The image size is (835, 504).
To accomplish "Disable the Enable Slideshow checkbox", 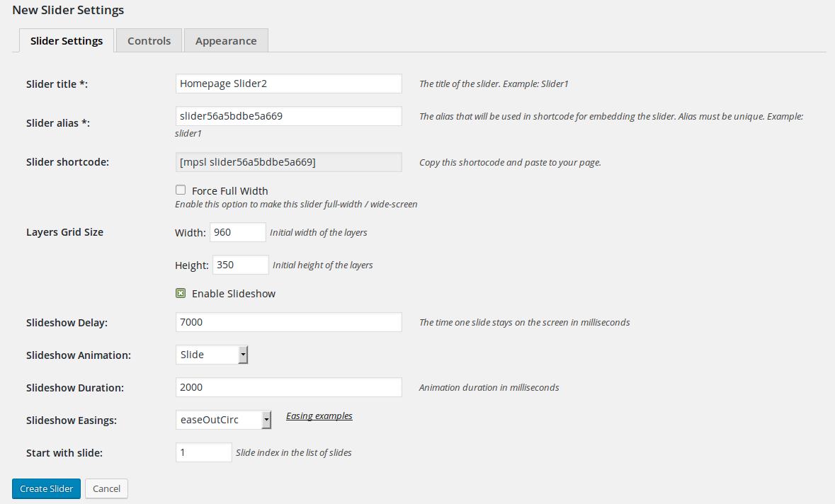I will (181, 292).
